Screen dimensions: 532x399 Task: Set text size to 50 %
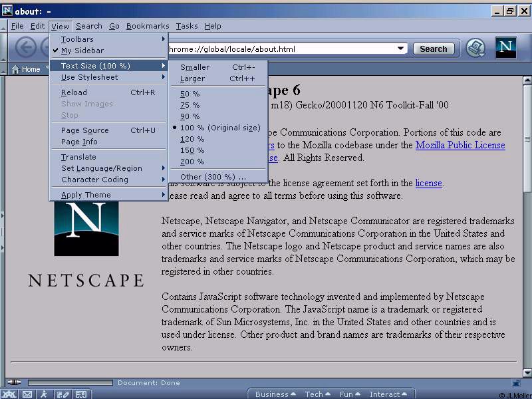(219, 94)
